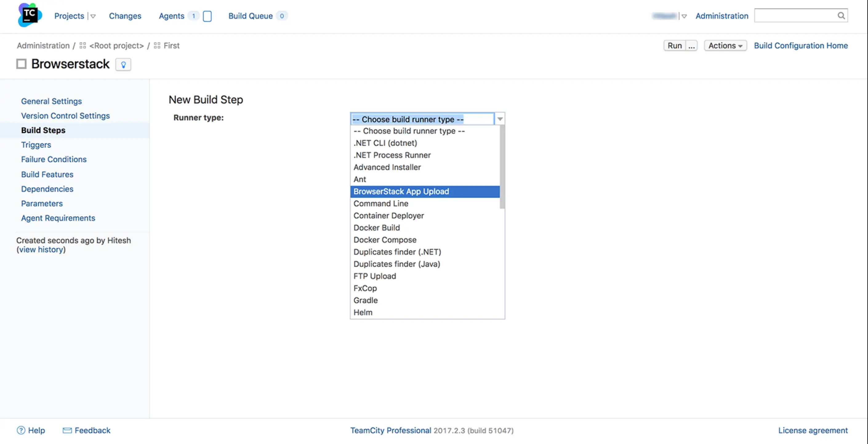The image size is (868, 444).
Task: Open the user profile dropdown arrow
Action: tap(684, 16)
